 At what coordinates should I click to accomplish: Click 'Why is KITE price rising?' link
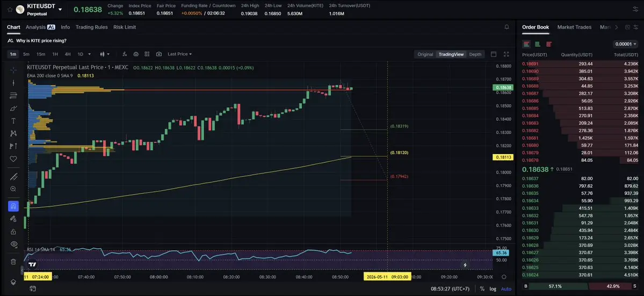41,41
